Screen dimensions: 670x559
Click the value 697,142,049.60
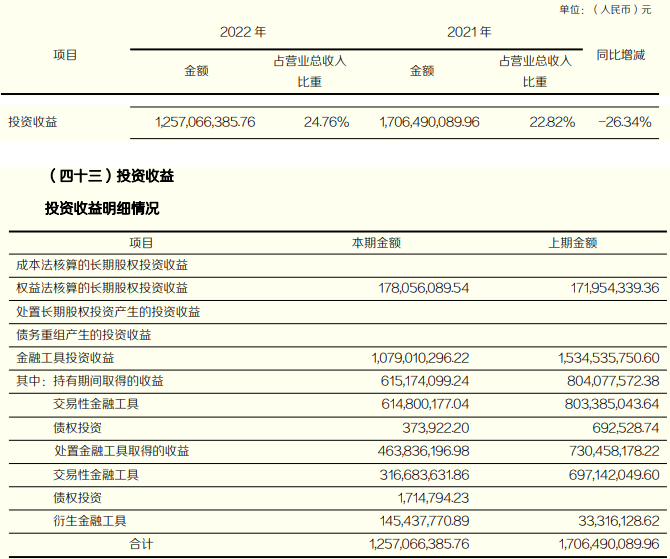click(614, 475)
